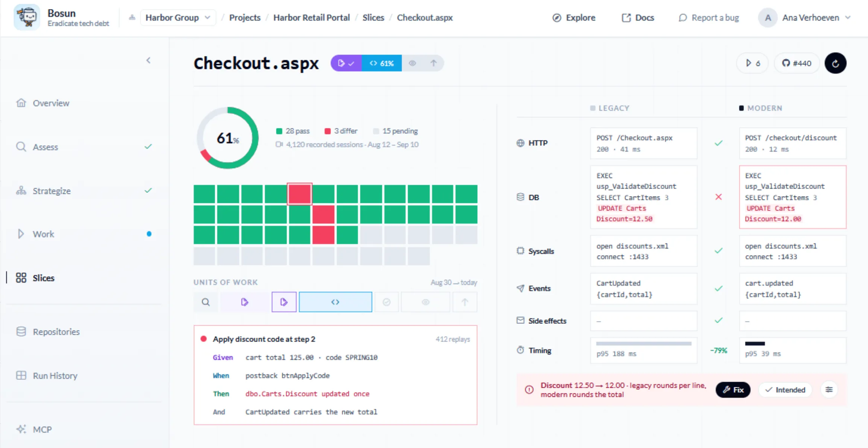The image size is (868, 448).
Task: Mark the discount difference as Intended
Action: coord(785,390)
